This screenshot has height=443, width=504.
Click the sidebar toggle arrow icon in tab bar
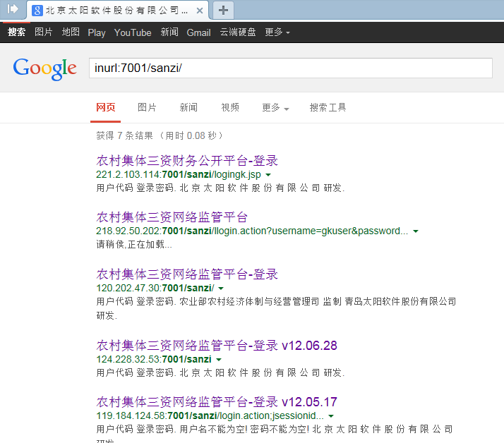[13, 9]
